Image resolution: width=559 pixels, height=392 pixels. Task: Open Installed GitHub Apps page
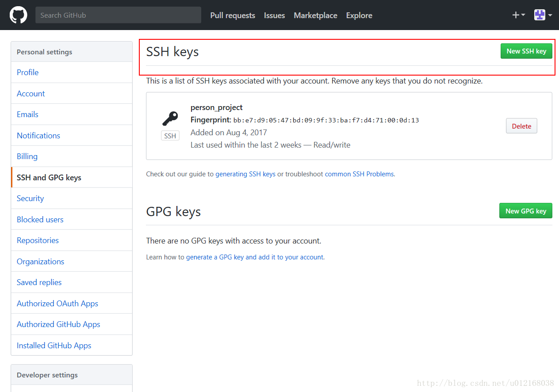(x=72, y=346)
